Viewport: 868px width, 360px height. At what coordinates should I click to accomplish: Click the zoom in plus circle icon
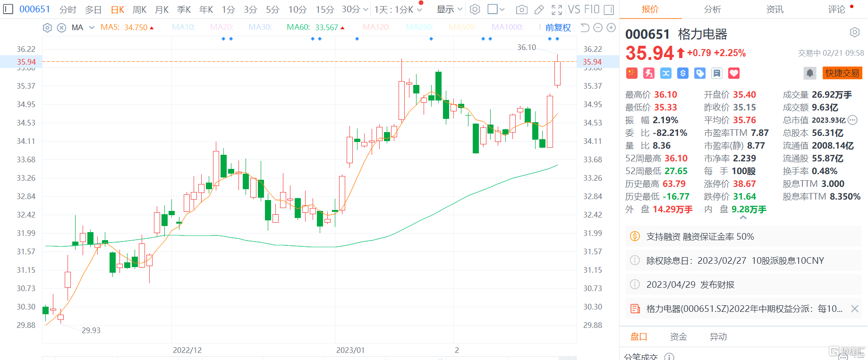pyautogui.click(x=611, y=28)
